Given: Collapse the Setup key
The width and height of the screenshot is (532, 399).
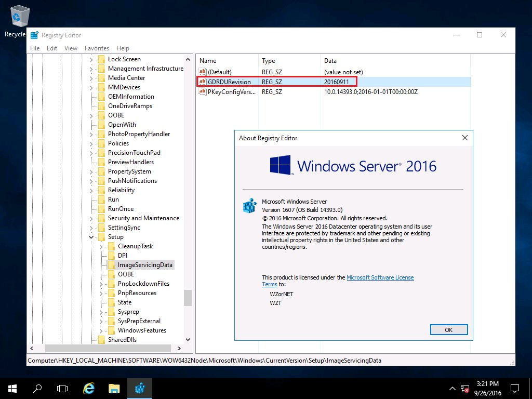Looking at the screenshot, I should (x=91, y=237).
